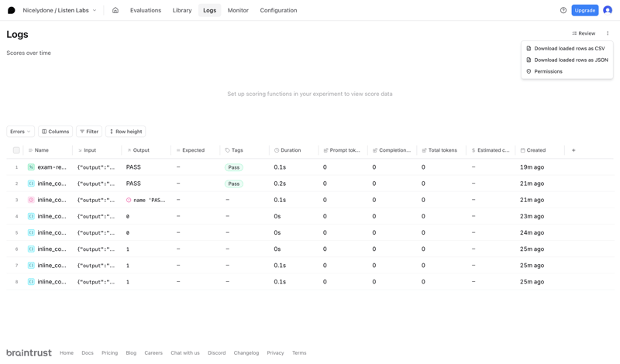Image resolution: width=620 pixels, height=364 pixels.
Task: Click the function icon in row 7
Action: (31, 266)
